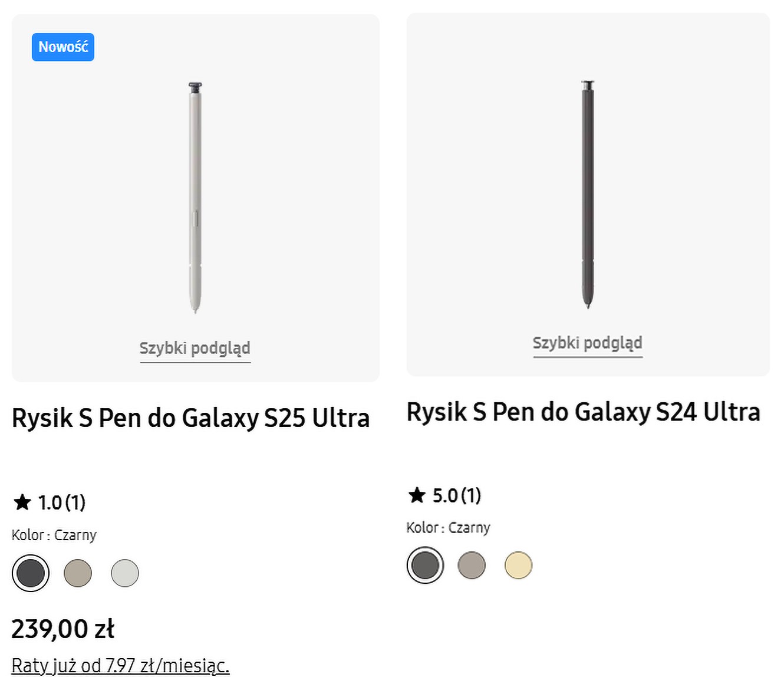The width and height of the screenshot is (784, 677).
Task: Click the star rating icon for S24 pen
Action: pyautogui.click(x=417, y=495)
